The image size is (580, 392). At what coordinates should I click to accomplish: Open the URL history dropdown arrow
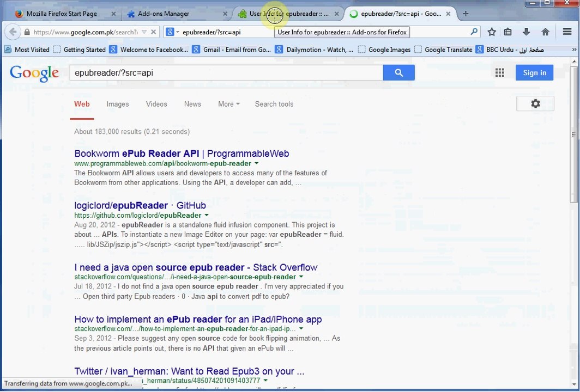pos(144,32)
